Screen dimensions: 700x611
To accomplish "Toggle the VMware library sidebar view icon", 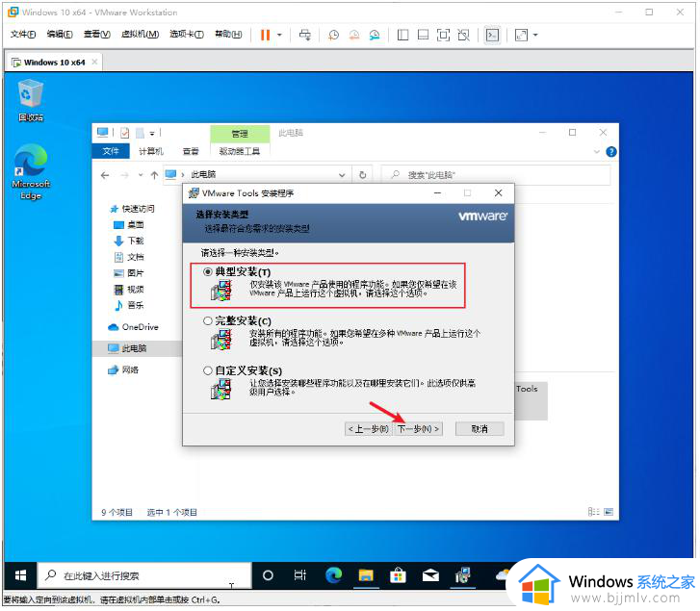I will pyautogui.click(x=402, y=35).
